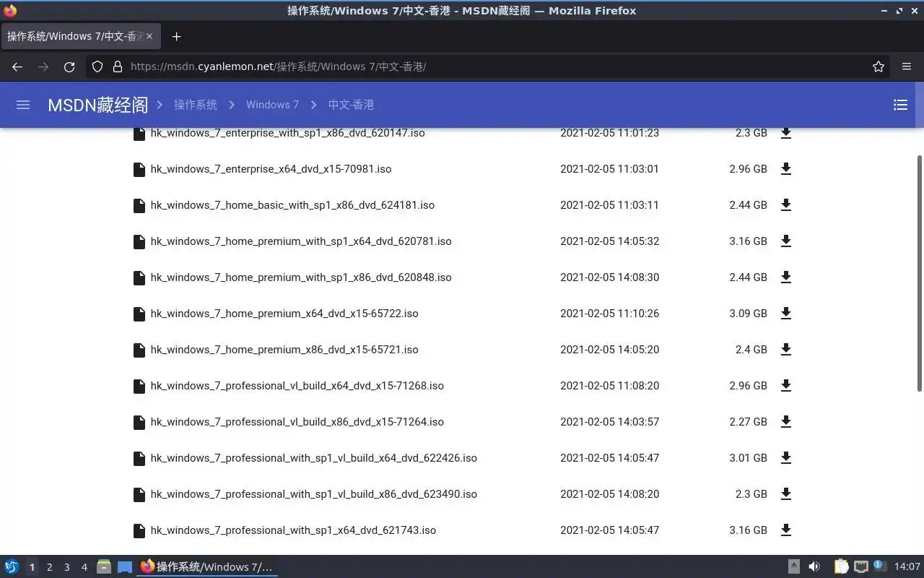
Task: Open hk_windows_7_home_premium_x86_dvd_x15-65721.iso
Action: tap(284, 350)
